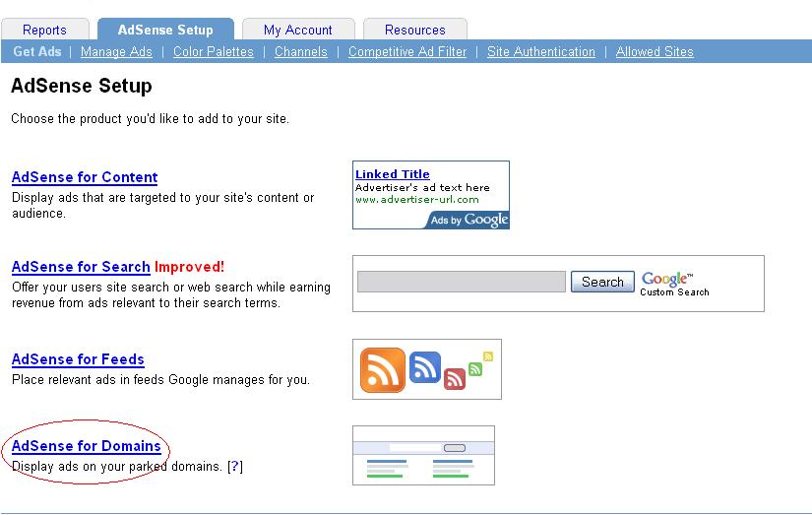Click into the custom search text box
Viewport: 812px width, 515px height.
[462, 282]
